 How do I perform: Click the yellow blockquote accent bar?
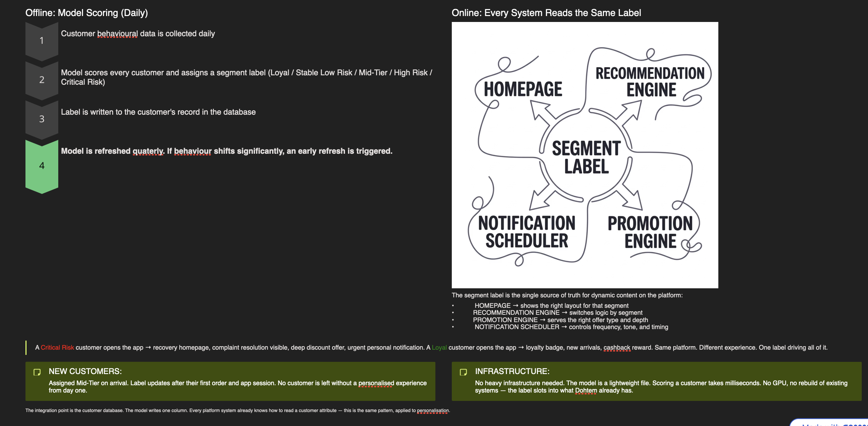click(26, 348)
